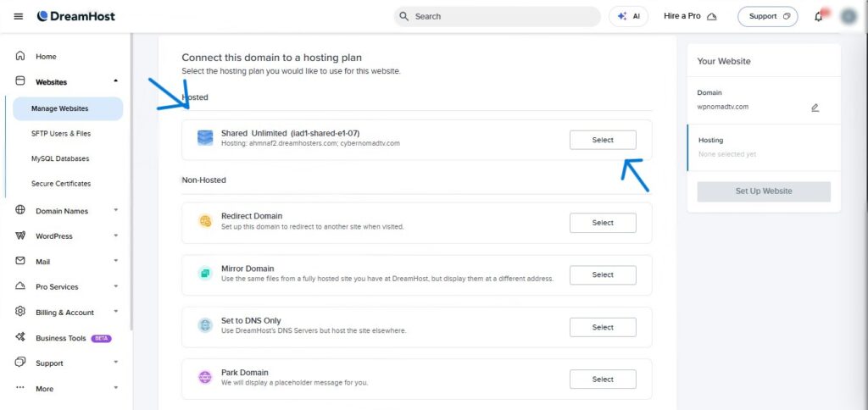Click the wpnomadtv.com domain text
Screen dimensions: 868x410
coord(722,107)
